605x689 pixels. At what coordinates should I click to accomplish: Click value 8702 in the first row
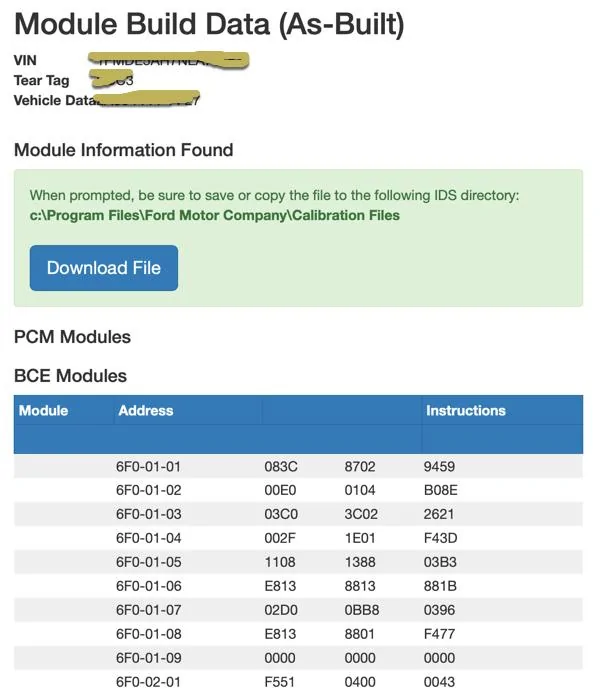[360, 466]
